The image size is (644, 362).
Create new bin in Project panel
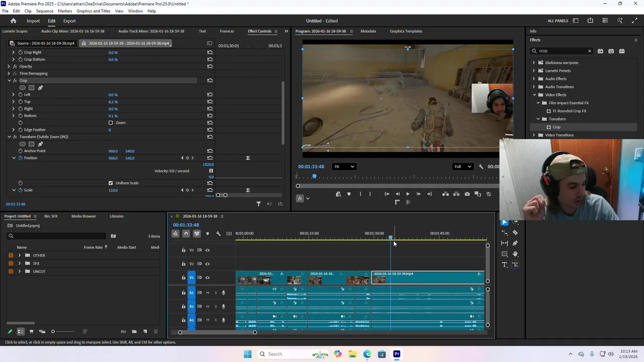tap(134, 331)
